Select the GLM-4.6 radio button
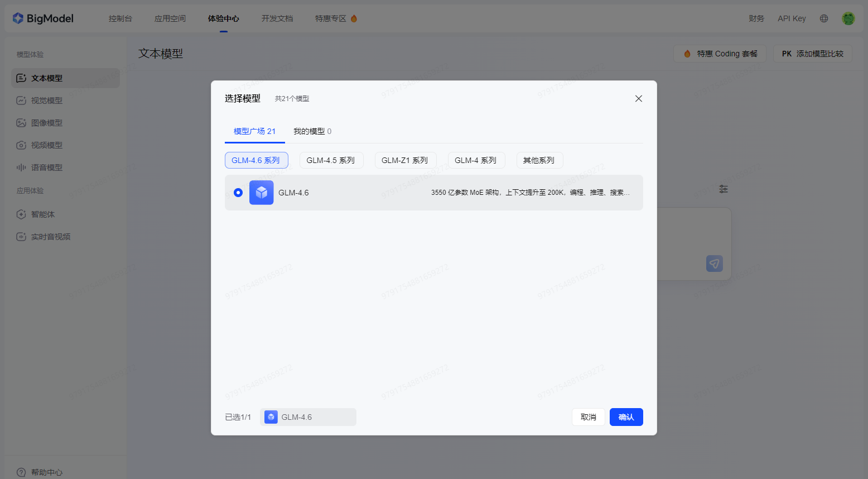This screenshot has height=479, width=868. point(238,193)
